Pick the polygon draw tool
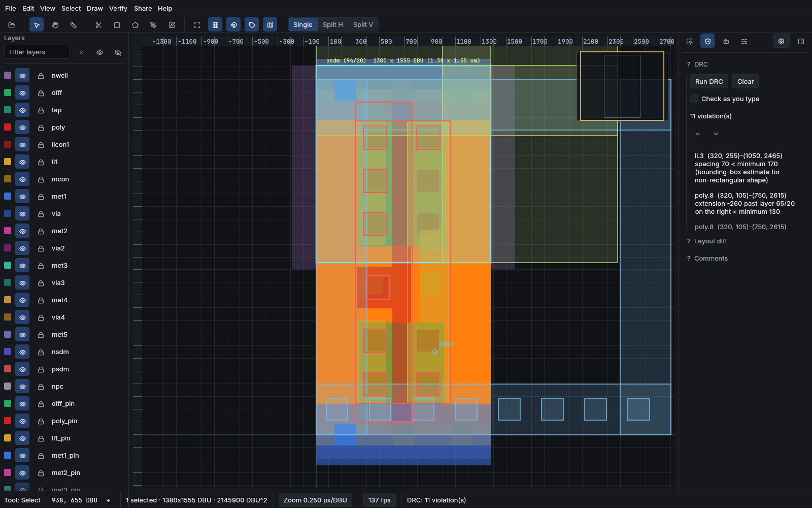The height and width of the screenshot is (508, 812). click(x=135, y=25)
